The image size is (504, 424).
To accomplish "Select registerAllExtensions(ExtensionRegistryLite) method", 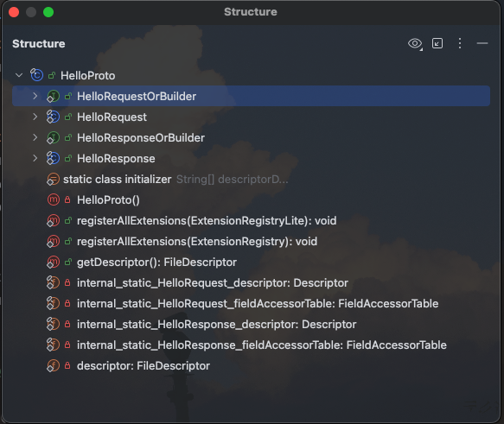I will point(207,221).
